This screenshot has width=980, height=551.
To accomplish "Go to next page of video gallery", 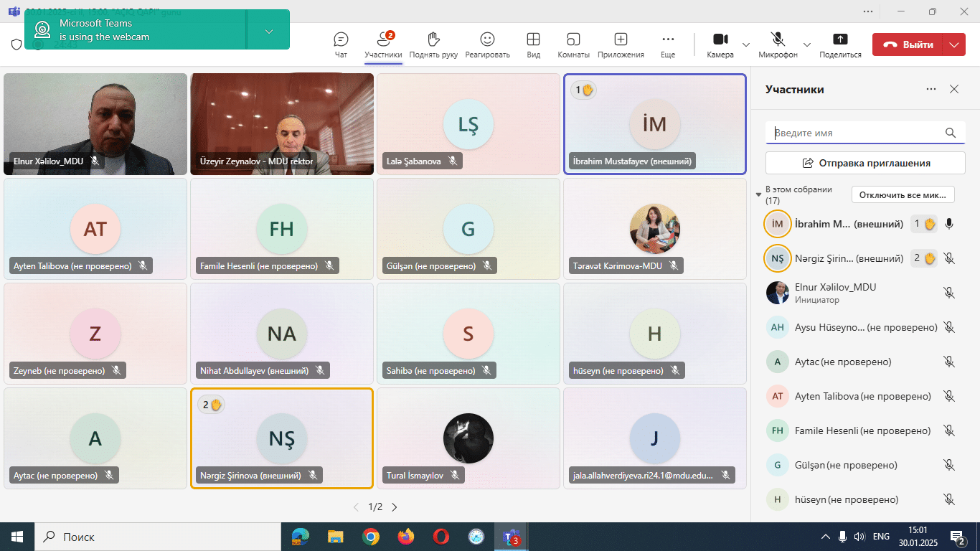I will (394, 507).
